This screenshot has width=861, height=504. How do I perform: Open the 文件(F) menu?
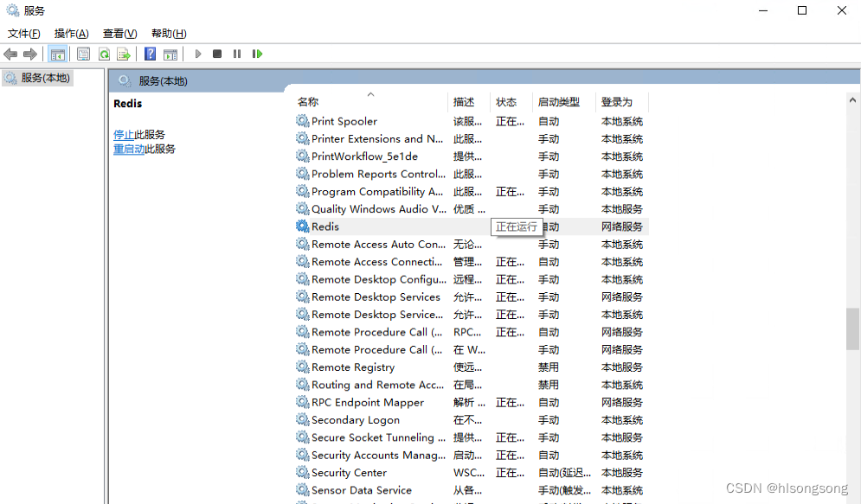point(23,34)
